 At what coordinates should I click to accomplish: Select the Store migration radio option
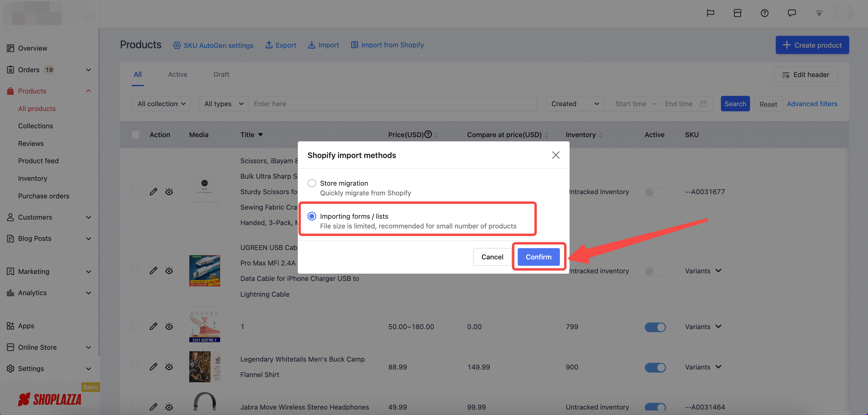[x=312, y=183]
